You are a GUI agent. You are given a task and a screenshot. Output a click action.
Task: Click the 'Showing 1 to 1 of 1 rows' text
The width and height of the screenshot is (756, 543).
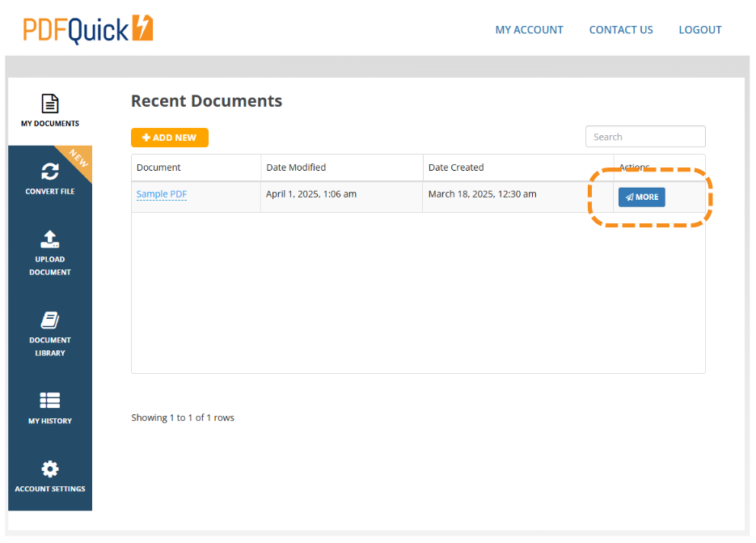coord(183,418)
